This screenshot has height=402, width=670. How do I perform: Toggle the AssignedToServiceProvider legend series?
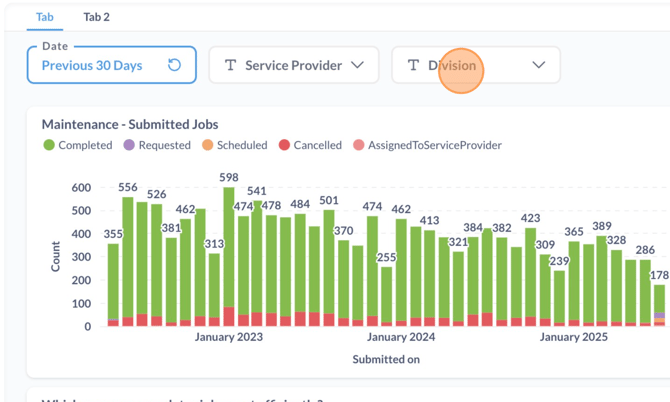[427, 145]
